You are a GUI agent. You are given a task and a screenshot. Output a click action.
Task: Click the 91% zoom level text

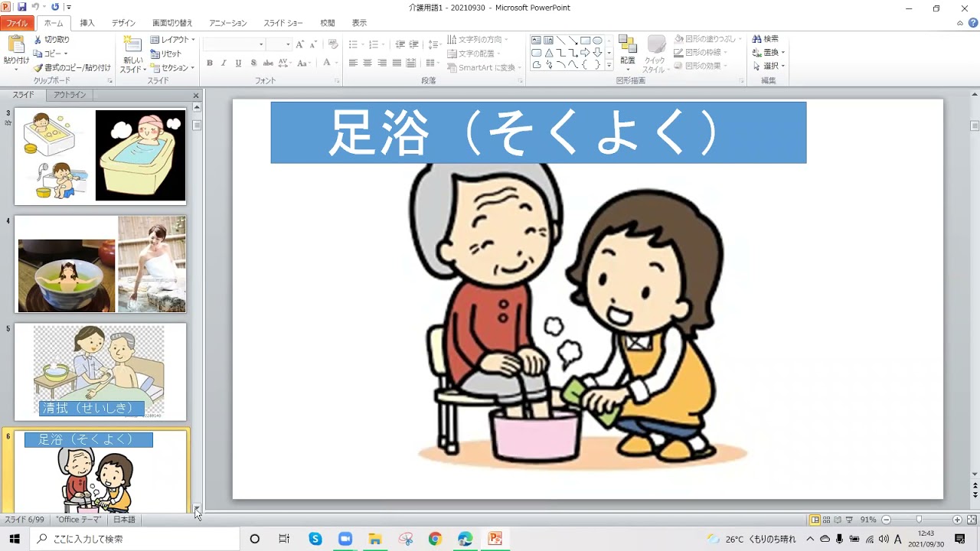pos(868,520)
